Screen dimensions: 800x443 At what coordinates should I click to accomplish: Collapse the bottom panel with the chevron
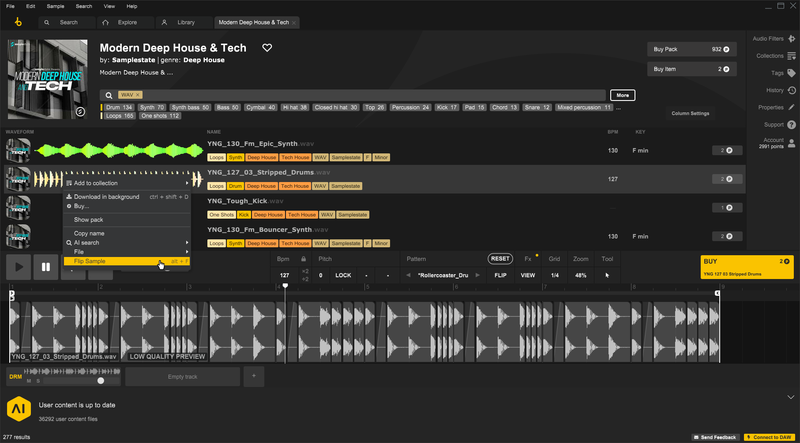[x=791, y=397]
